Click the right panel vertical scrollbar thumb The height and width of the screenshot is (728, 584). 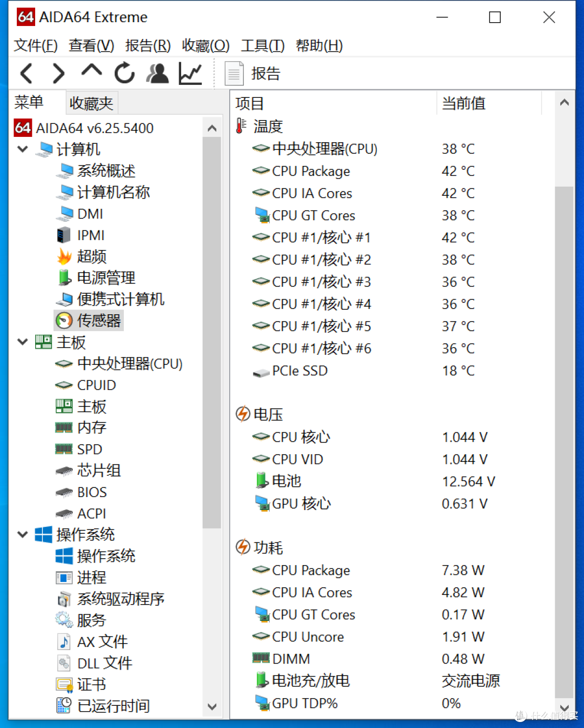(564, 442)
